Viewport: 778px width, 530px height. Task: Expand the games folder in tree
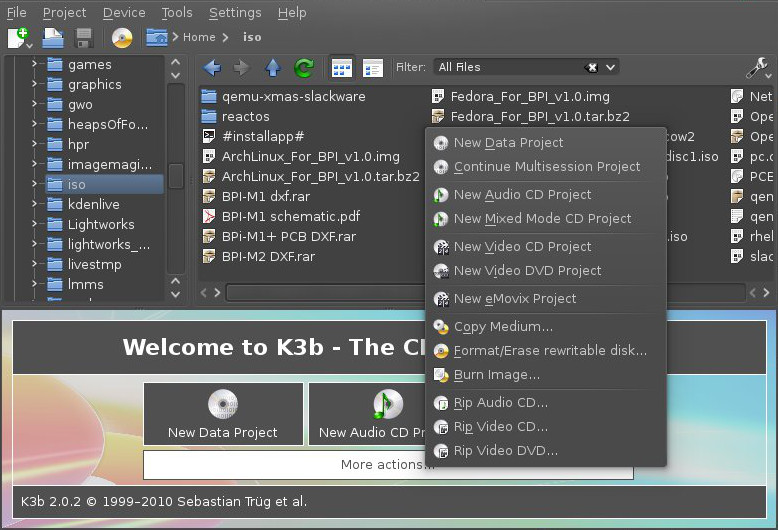coord(34,65)
